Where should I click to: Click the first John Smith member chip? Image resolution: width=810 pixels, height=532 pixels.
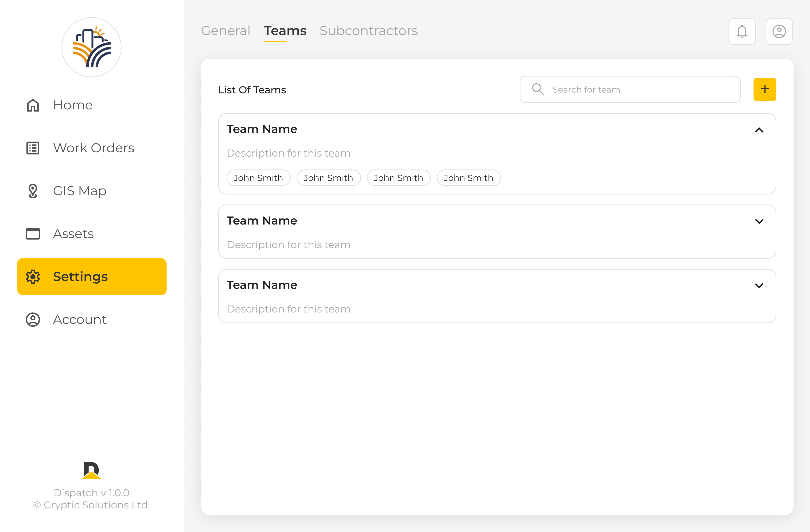tap(258, 178)
